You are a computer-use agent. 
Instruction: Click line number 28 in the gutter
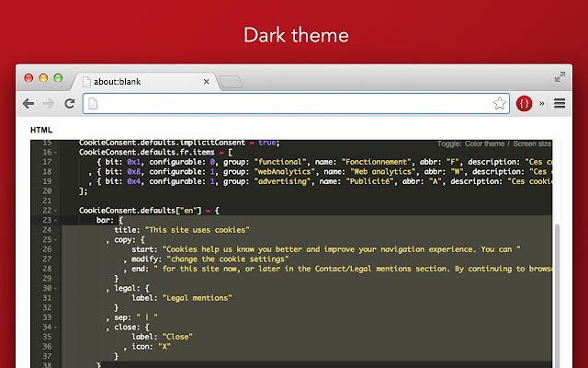47,269
